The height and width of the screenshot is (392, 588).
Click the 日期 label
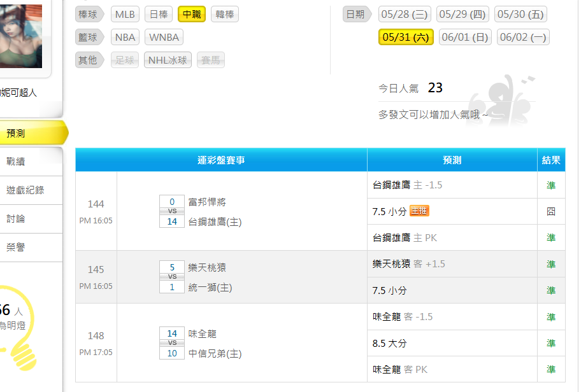pos(357,15)
